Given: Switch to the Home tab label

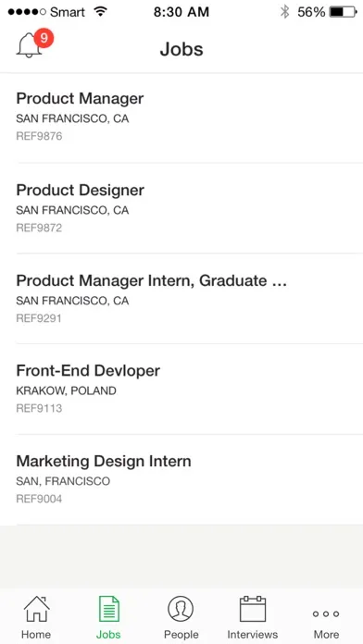Looking at the screenshot, I should (x=36, y=634).
